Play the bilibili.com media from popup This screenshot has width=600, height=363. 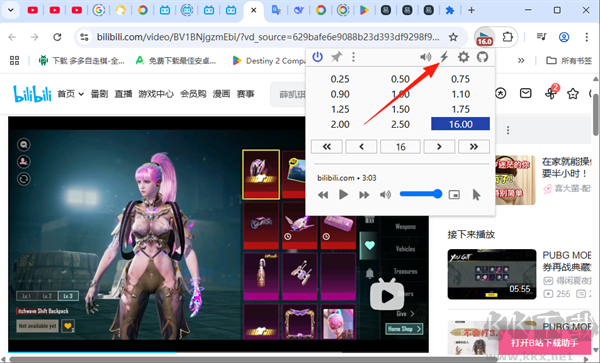pyautogui.click(x=343, y=195)
